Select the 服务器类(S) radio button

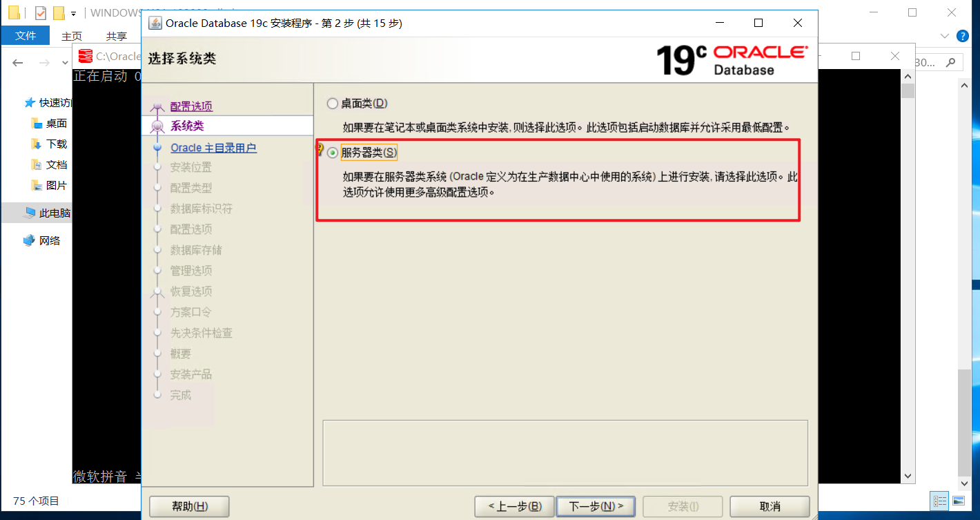click(333, 153)
